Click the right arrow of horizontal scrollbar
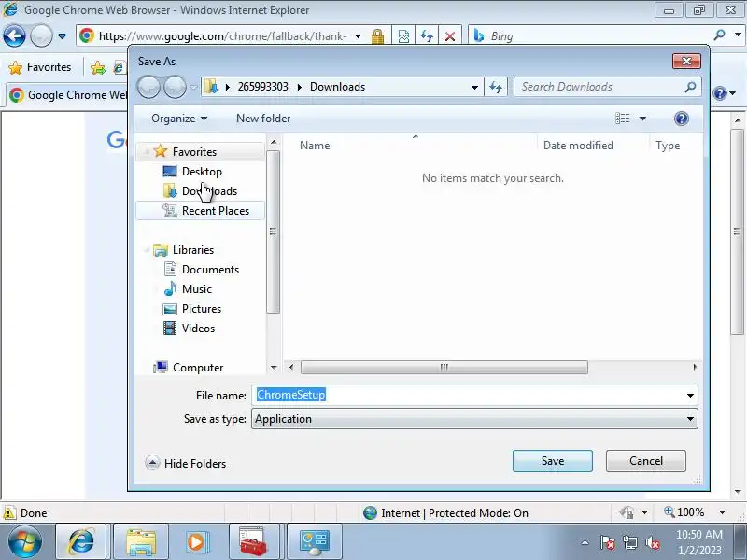 pyautogui.click(x=695, y=367)
